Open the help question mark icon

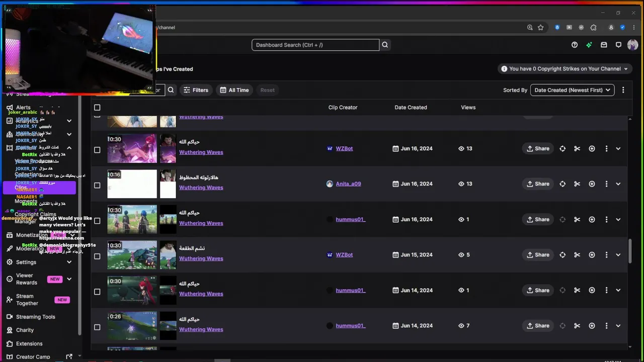click(x=575, y=45)
